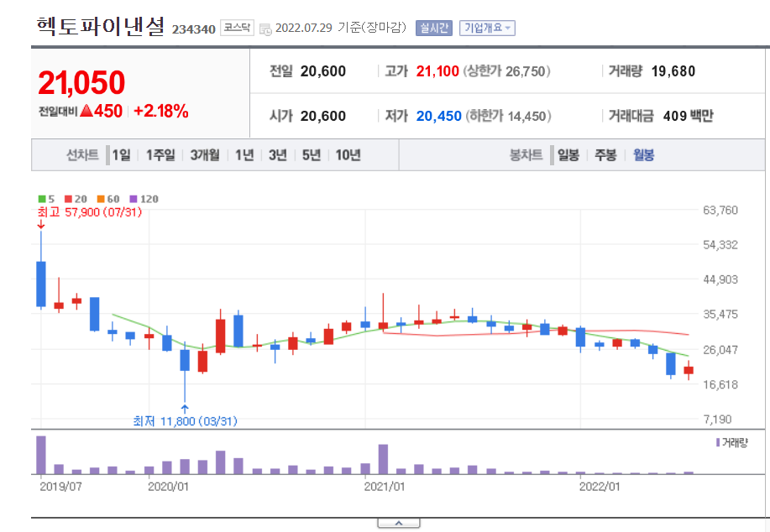Click the 63,760 y-axis price label
This screenshot has width=770, height=532.
point(720,210)
